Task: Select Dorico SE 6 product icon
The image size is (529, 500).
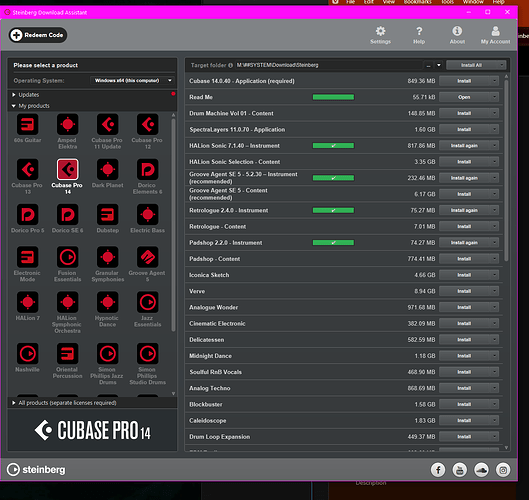Action: pos(67,215)
